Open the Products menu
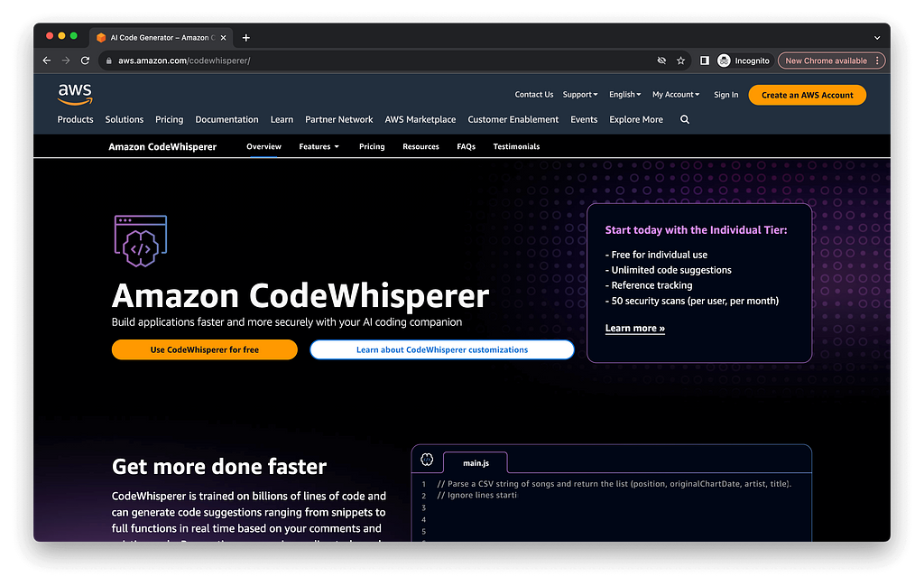This screenshot has width=924, height=586. pyautogui.click(x=76, y=120)
